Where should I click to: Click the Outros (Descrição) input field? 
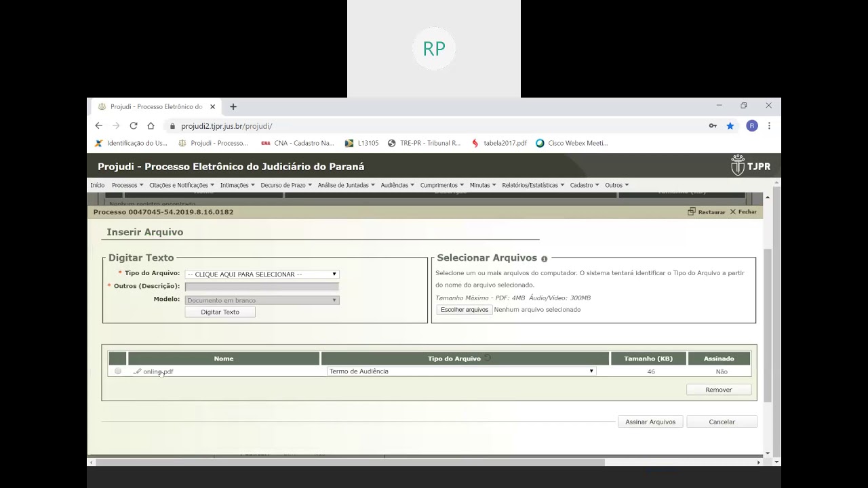point(262,287)
